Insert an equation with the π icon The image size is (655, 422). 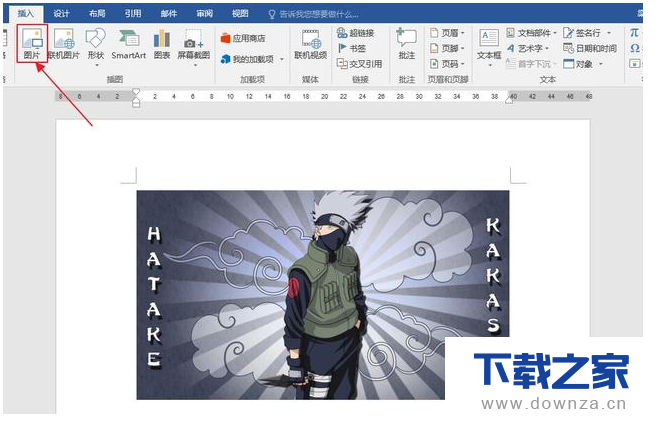634,33
